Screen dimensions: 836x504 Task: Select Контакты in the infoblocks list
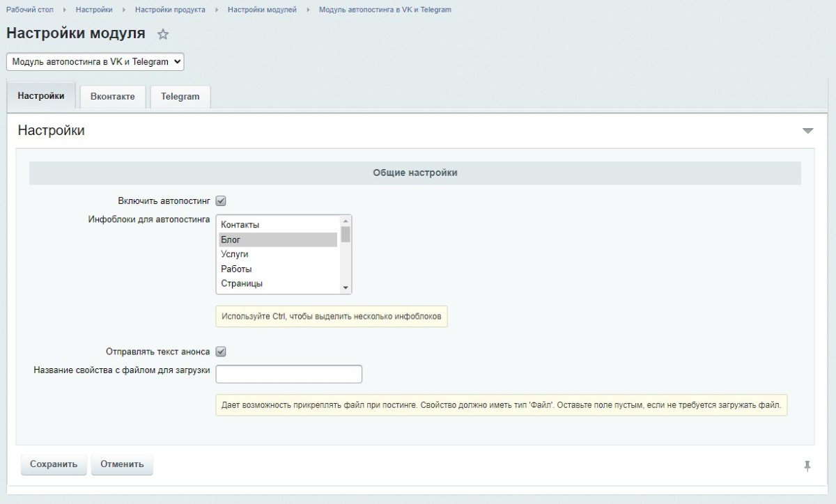(x=240, y=225)
